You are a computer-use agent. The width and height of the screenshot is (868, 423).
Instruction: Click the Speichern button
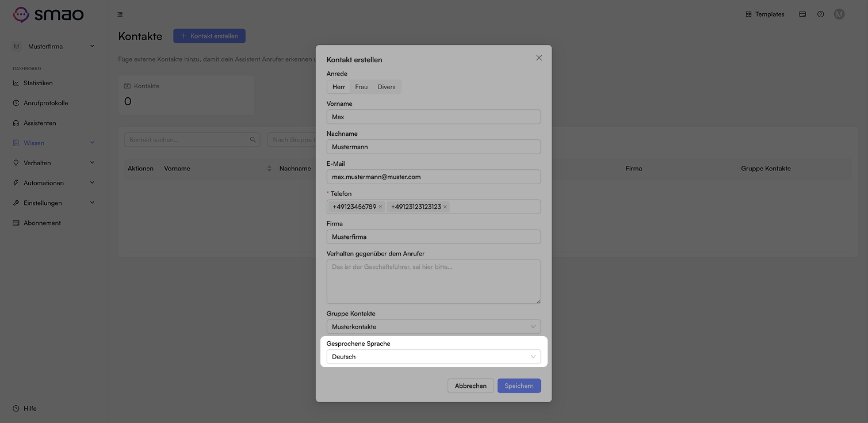click(x=519, y=386)
